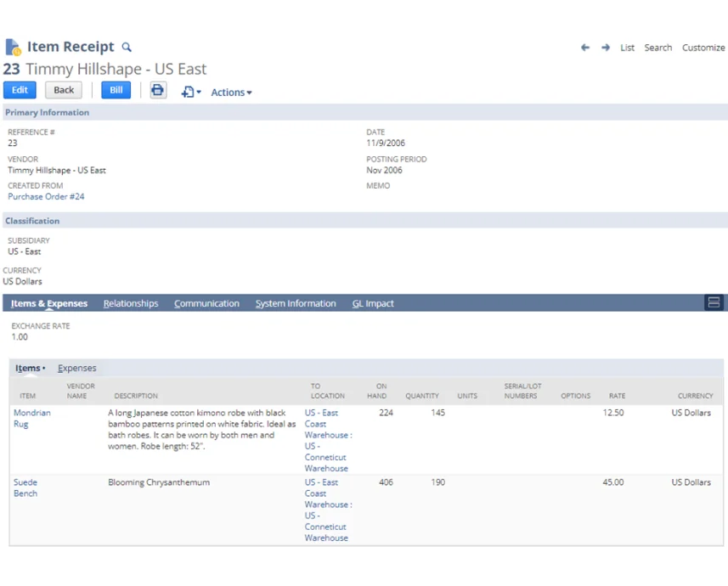Go to next record with right arrow

coord(606,48)
